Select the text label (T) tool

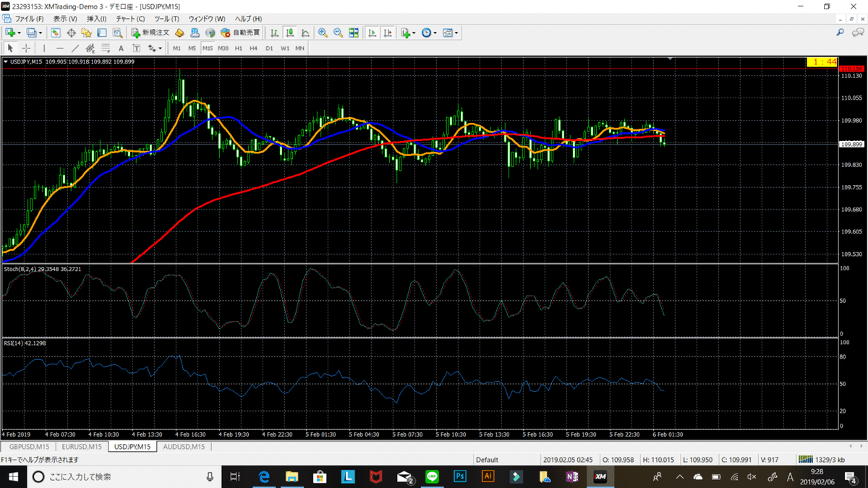click(136, 48)
